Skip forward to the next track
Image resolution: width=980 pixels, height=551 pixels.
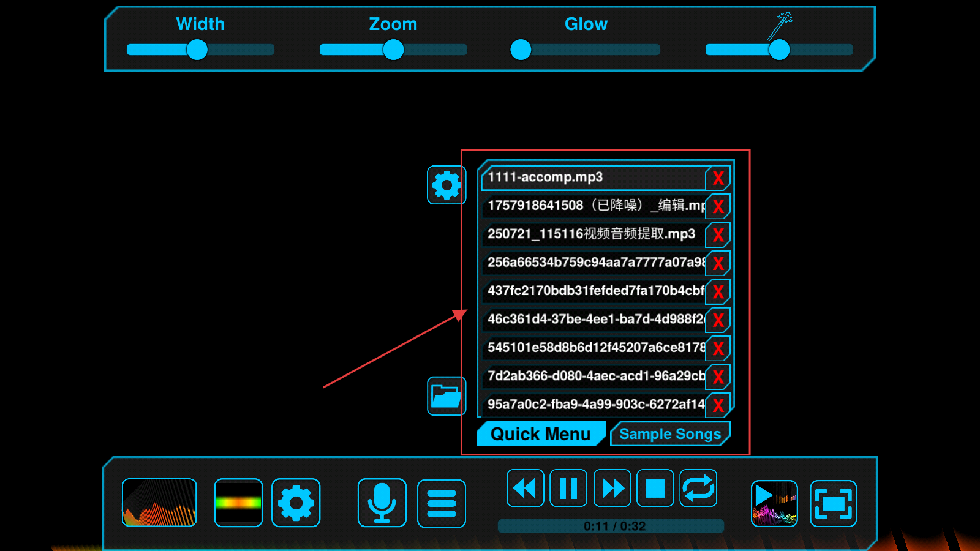pyautogui.click(x=612, y=488)
